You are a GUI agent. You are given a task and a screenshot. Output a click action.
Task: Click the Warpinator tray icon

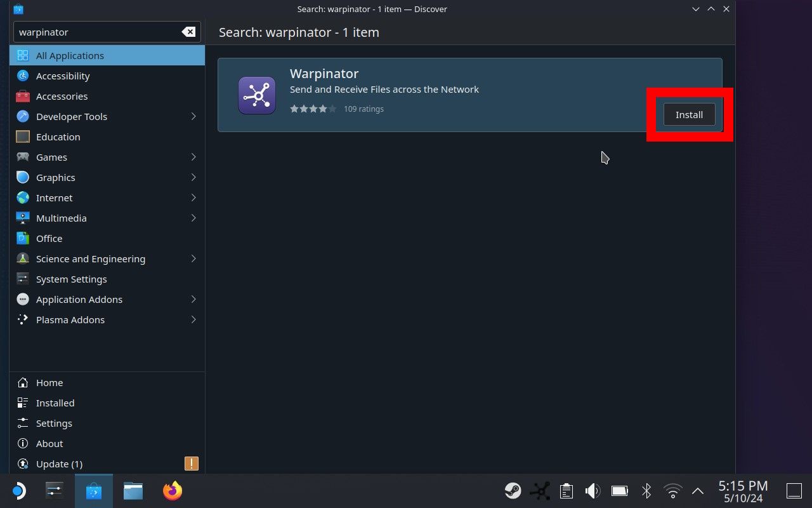pos(540,491)
